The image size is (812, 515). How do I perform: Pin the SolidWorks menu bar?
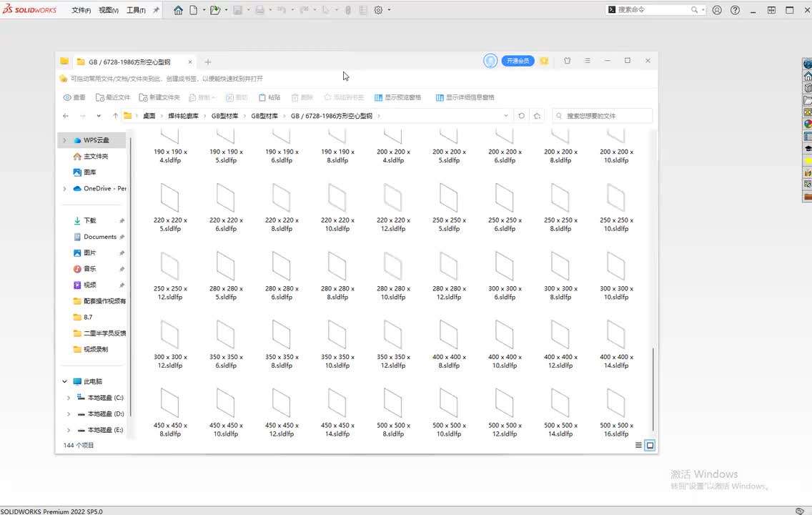[156, 10]
